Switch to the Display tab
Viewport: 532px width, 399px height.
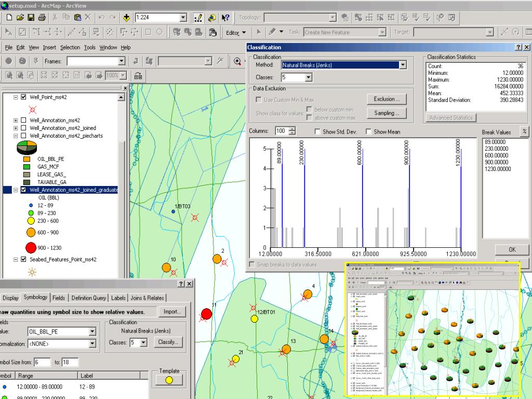coord(10,298)
